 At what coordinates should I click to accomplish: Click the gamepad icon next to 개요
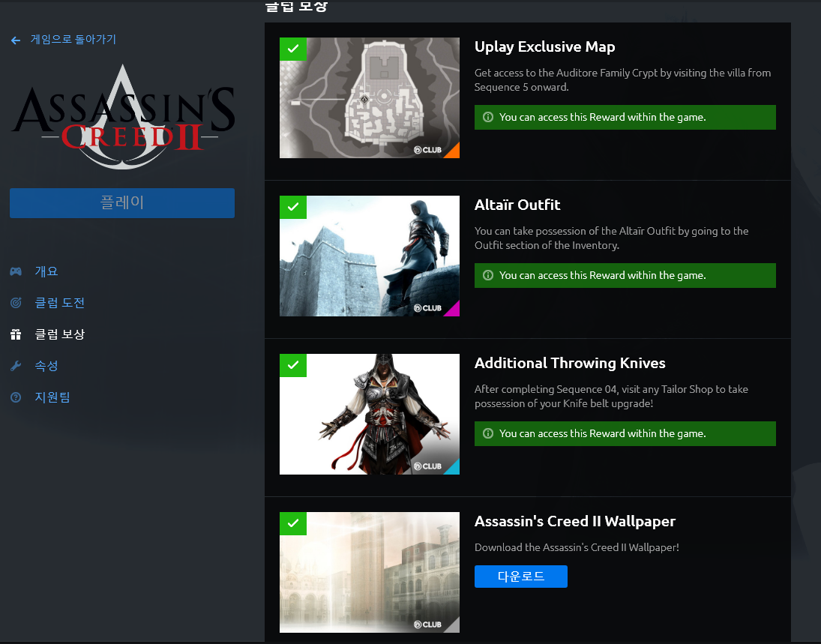click(16, 271)
